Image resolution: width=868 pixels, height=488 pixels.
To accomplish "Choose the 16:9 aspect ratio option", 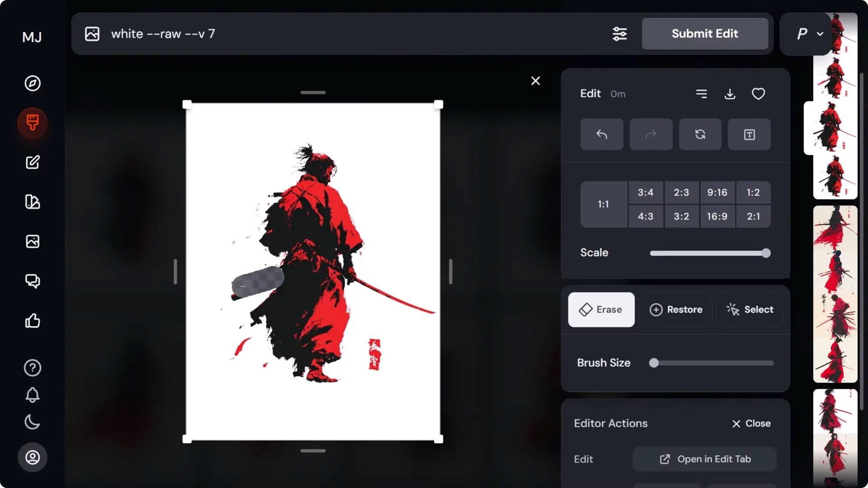I will pos(717,216).
